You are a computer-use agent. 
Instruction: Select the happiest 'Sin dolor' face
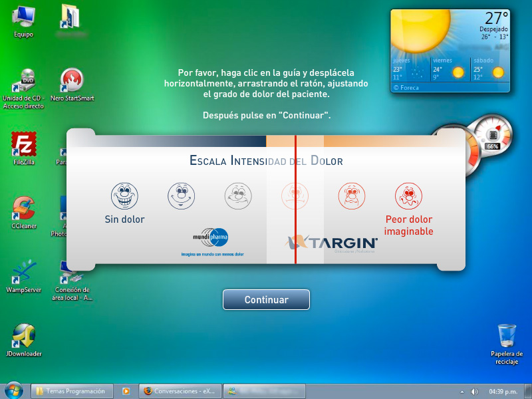click(124, 196)
